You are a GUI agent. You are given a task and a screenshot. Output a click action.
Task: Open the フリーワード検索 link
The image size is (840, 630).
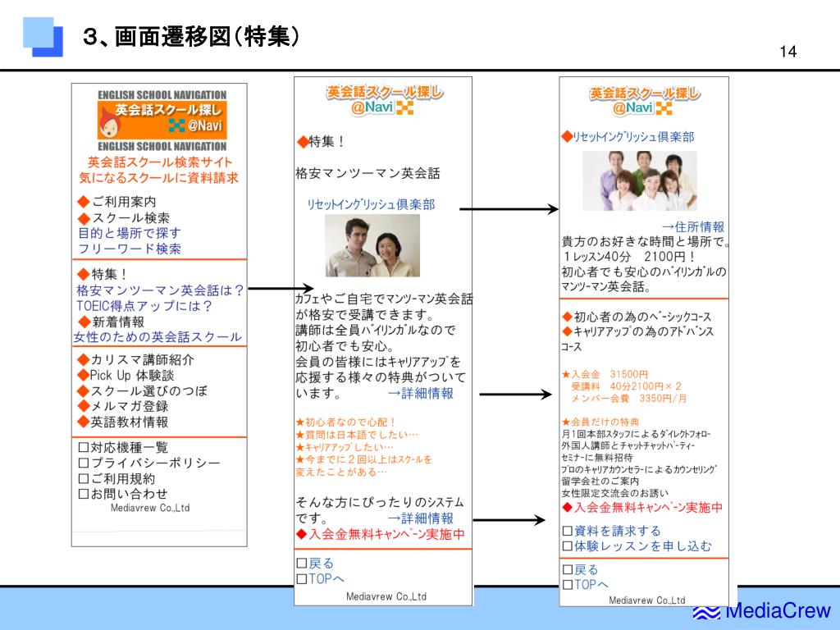click(x=130, y=249)
